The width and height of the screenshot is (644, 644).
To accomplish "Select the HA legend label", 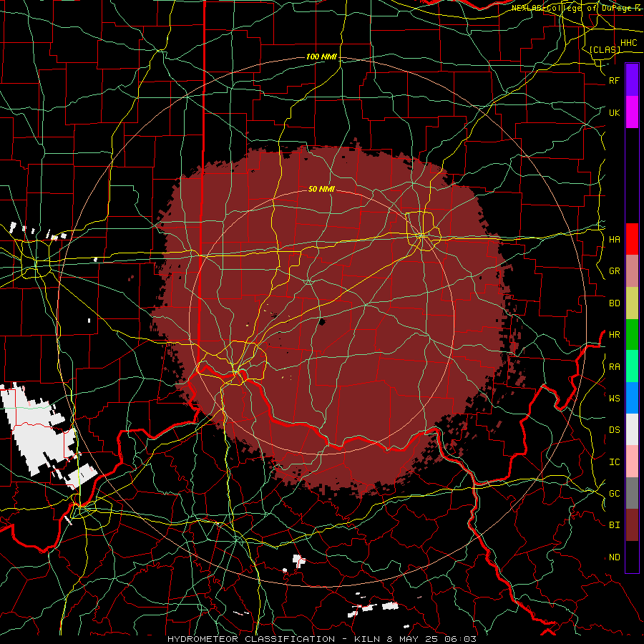I will (x=614, y=240).
